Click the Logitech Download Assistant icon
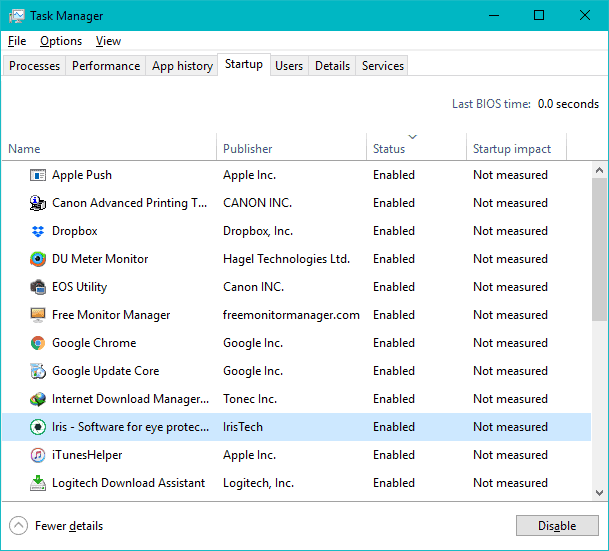Screen dimensions: 609x551 [x=38, y=483]
